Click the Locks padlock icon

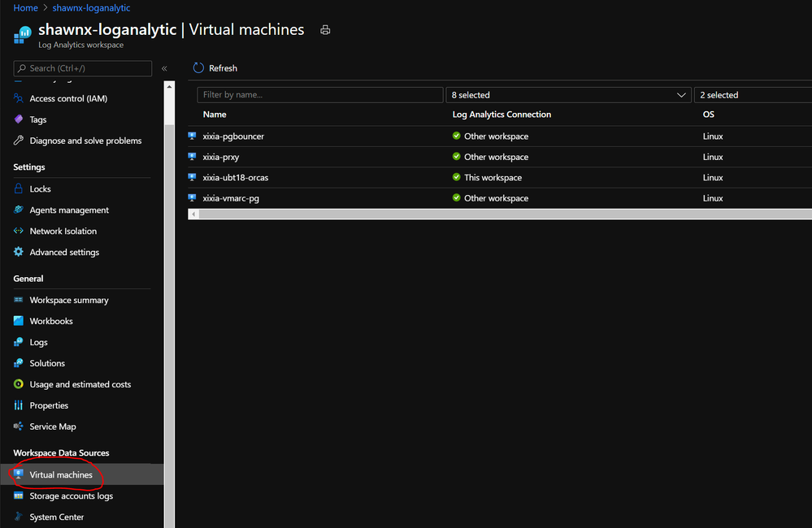(x=19, y=188)
